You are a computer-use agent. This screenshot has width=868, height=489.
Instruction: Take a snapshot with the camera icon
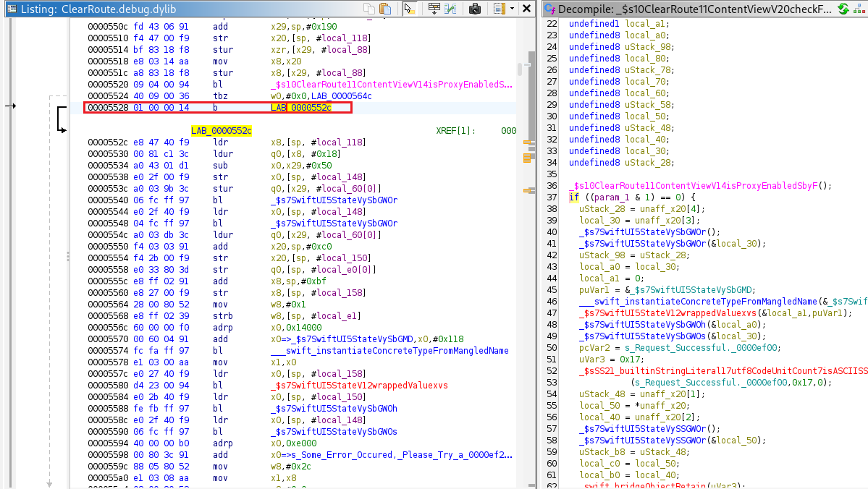coord(475,9)
